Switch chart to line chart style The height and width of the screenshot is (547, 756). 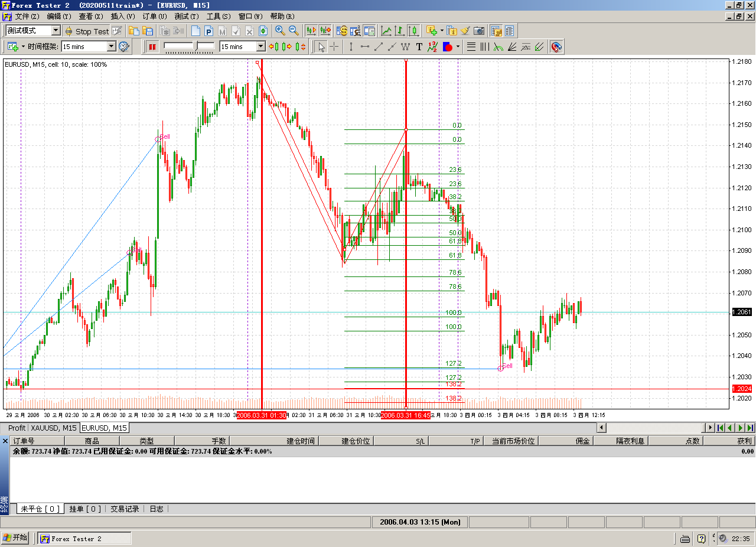click(386, 31)
